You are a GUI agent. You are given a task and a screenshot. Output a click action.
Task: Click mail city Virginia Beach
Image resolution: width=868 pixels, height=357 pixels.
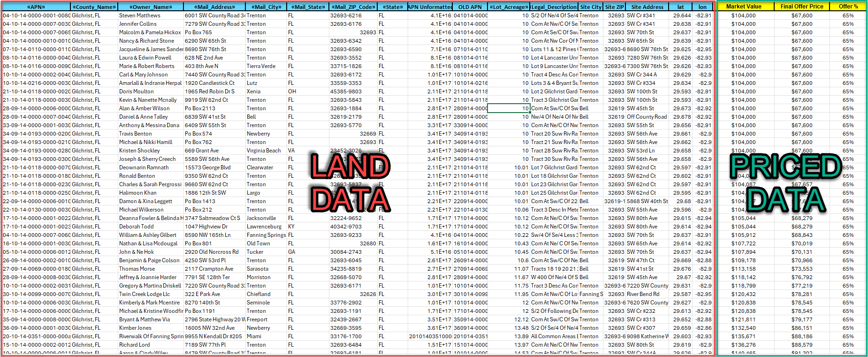coord(266,151)
